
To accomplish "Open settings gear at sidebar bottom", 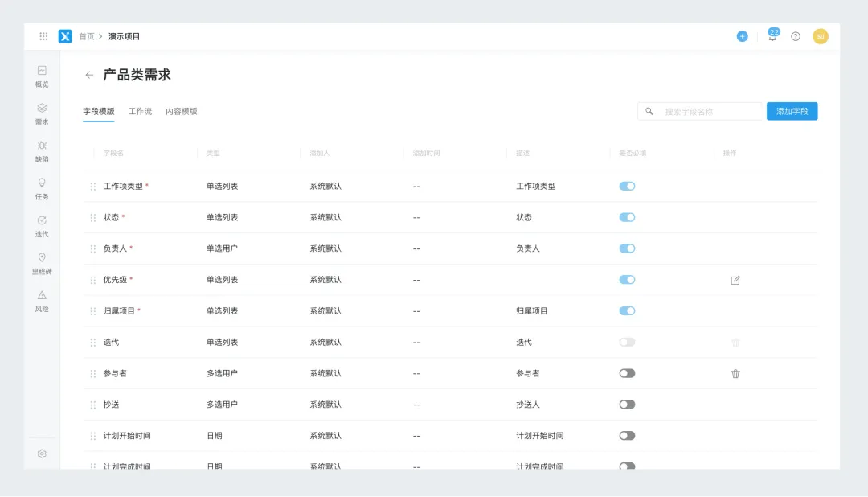I will tap(42, 454).
